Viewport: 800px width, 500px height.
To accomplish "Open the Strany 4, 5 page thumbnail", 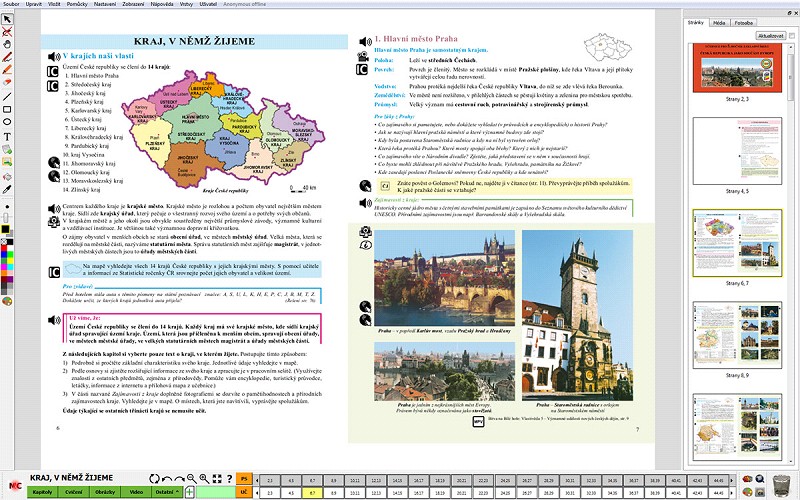I will coord(737,151).
